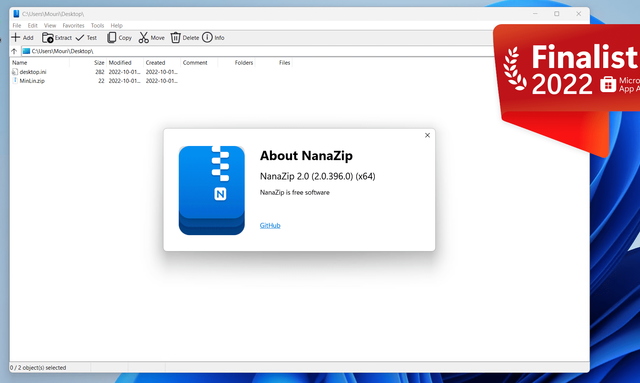Open the File menu

click(x=17, y=25)
